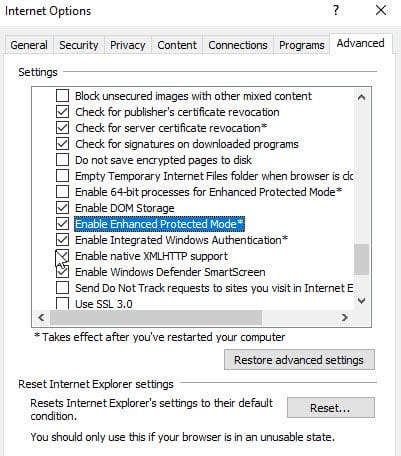Click the settings list scroll up arrow
The image size is (401, 456).
361,97
